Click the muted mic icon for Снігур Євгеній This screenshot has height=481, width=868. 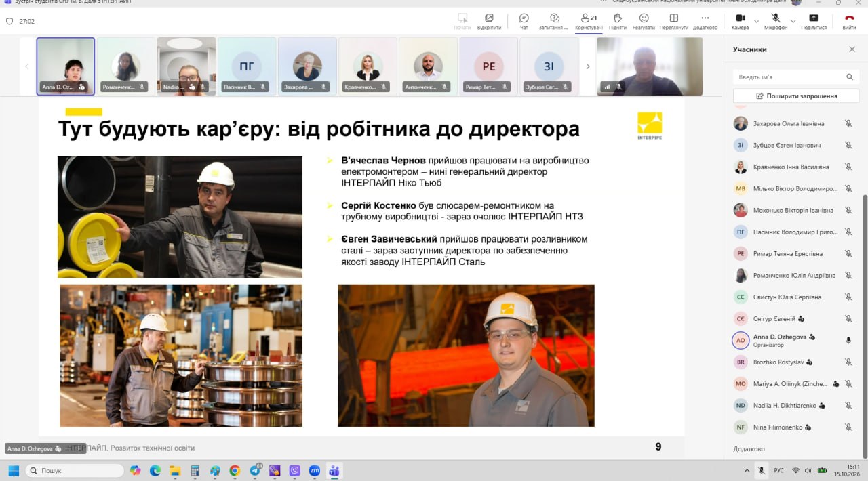[848, 318]
